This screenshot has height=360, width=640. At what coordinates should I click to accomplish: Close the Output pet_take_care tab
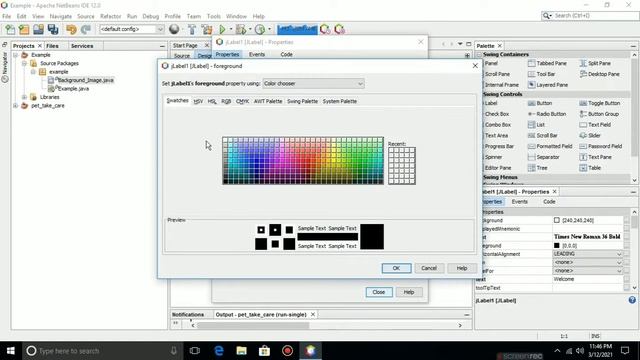pyautogui.click(x=313, y=315)
